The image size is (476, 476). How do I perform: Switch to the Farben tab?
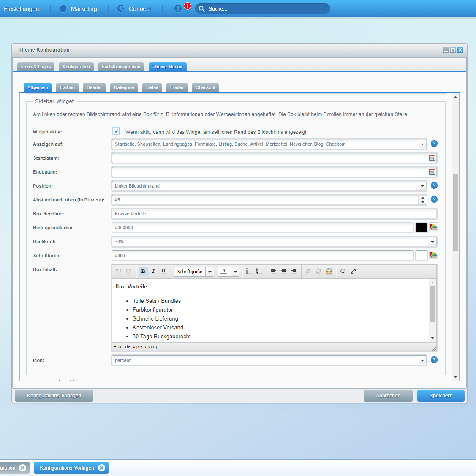coord(67,87)
